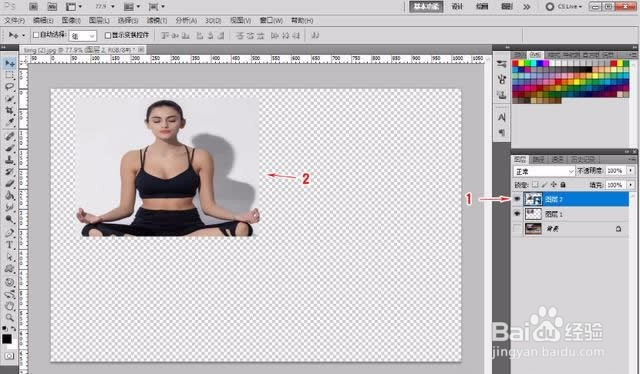This screenshot has width=640, height=374.
Task: Select the 图层 1 layer thumbnail
Action: [533, 214]
